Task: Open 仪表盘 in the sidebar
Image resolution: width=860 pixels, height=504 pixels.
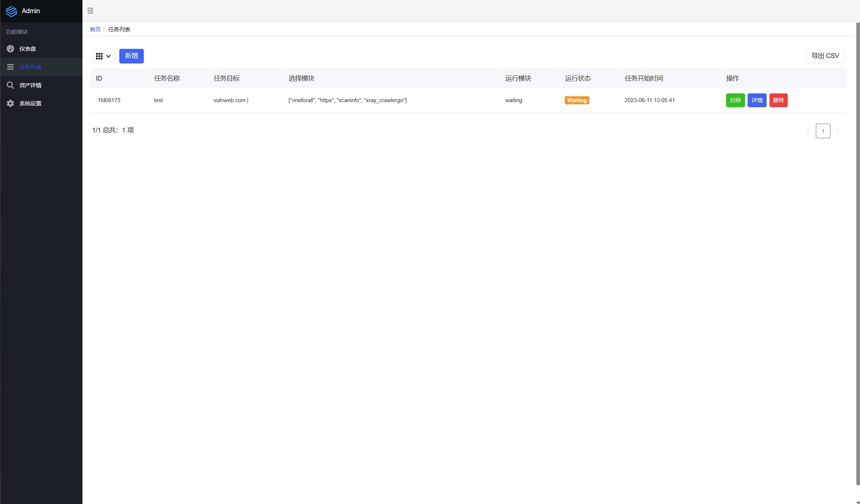Action: click(x=28, y=49)
